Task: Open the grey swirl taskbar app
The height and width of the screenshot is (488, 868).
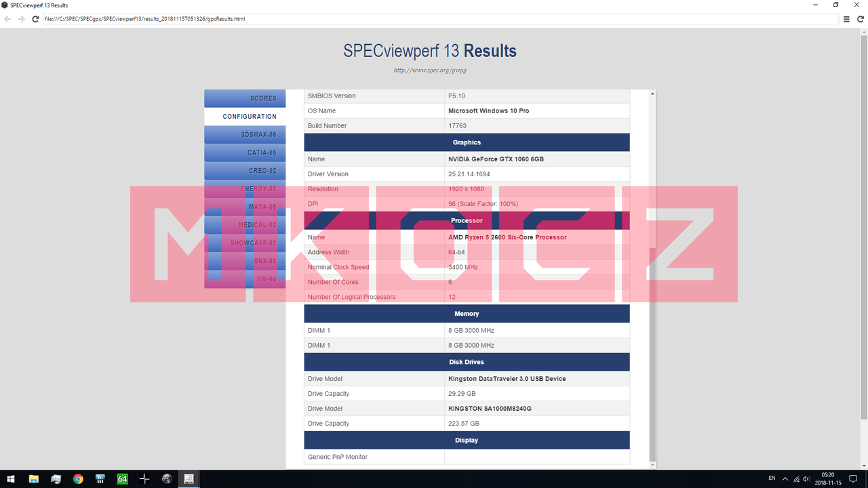Action: coord(167,479)
